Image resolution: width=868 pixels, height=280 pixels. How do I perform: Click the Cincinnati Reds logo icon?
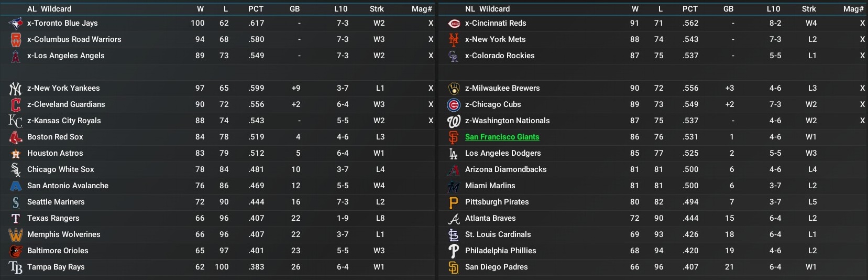coord(454,23)
